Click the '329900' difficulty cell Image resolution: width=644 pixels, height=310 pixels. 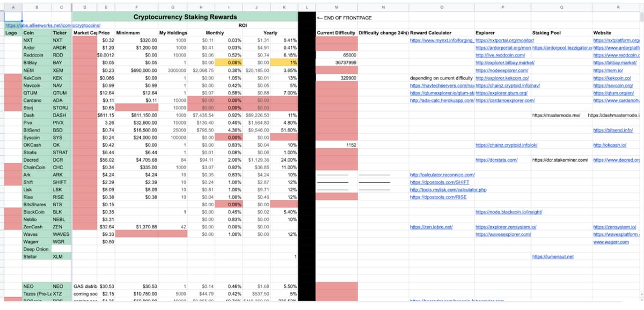click(x=336, y=78)
